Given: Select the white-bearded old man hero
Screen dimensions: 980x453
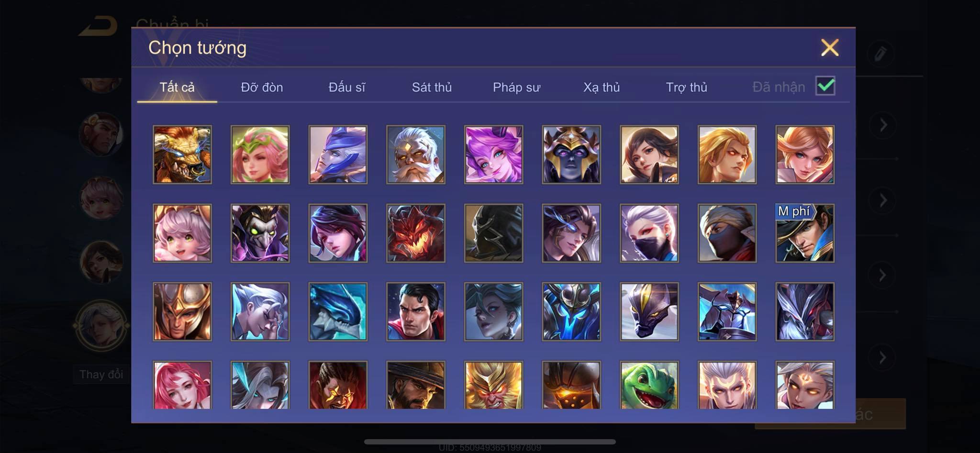Looking at the screenshot, I should tap(415, 155).
